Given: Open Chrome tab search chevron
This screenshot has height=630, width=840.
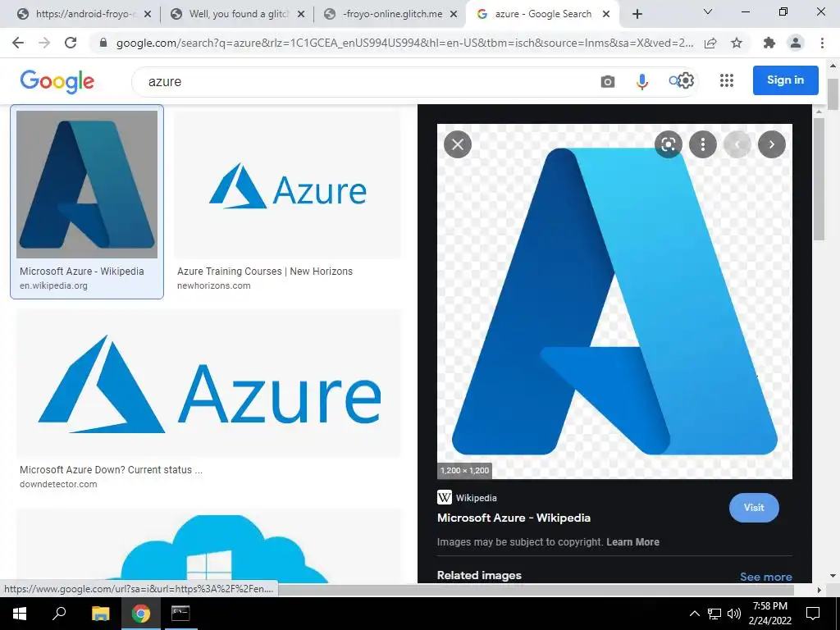Looking at the screenshot, I should click(708, 11).
